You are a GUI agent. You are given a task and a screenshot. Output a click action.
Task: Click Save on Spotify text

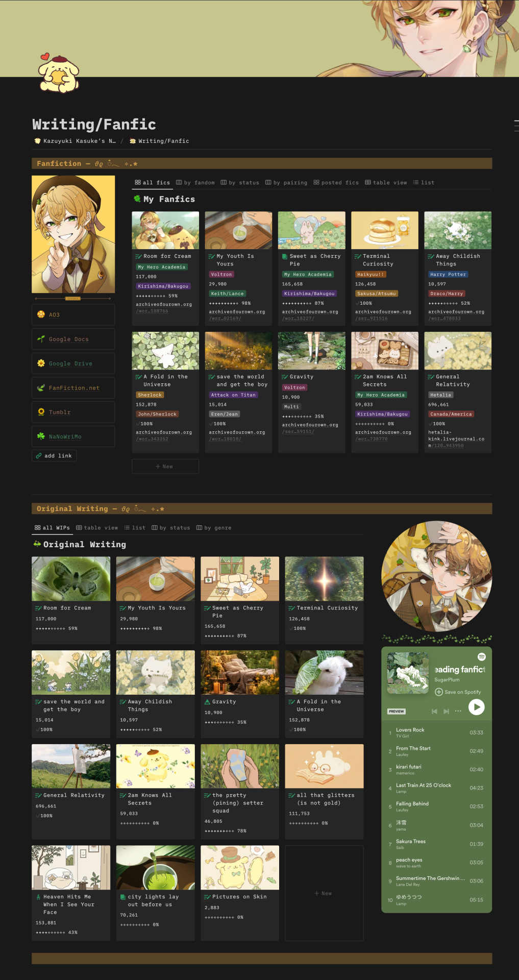[x=463, y=692]
